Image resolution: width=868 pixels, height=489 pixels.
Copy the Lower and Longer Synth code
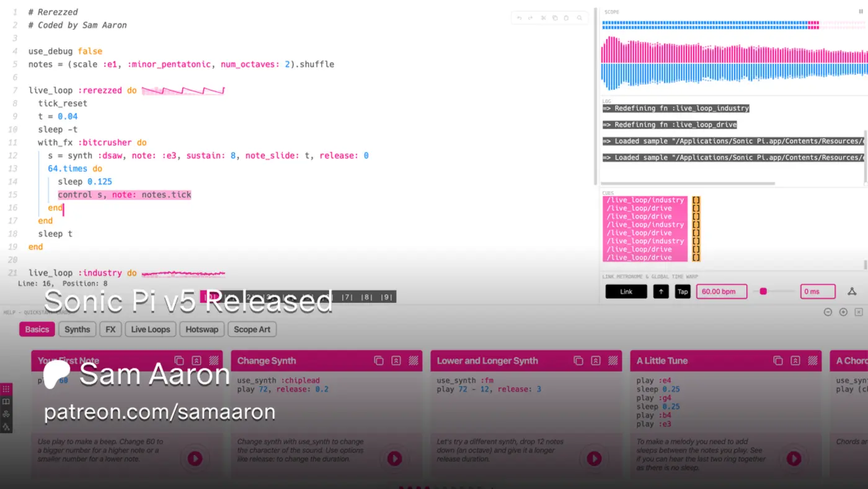point(578,361)
